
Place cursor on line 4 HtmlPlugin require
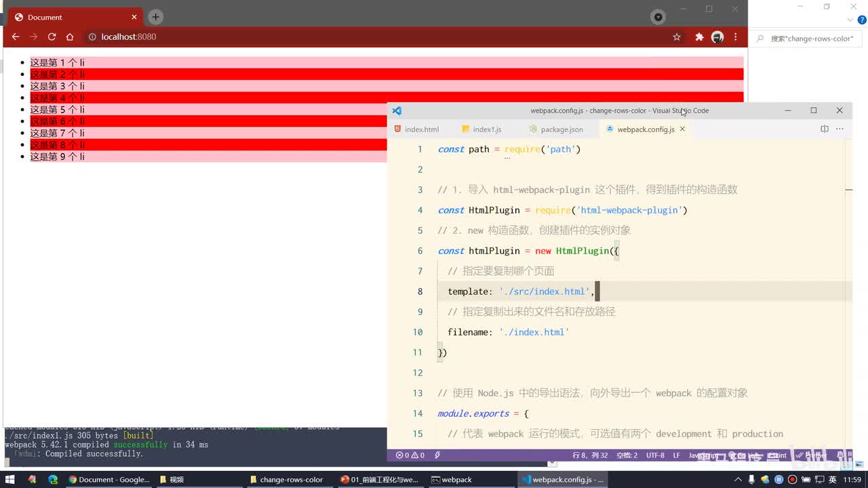563,210
